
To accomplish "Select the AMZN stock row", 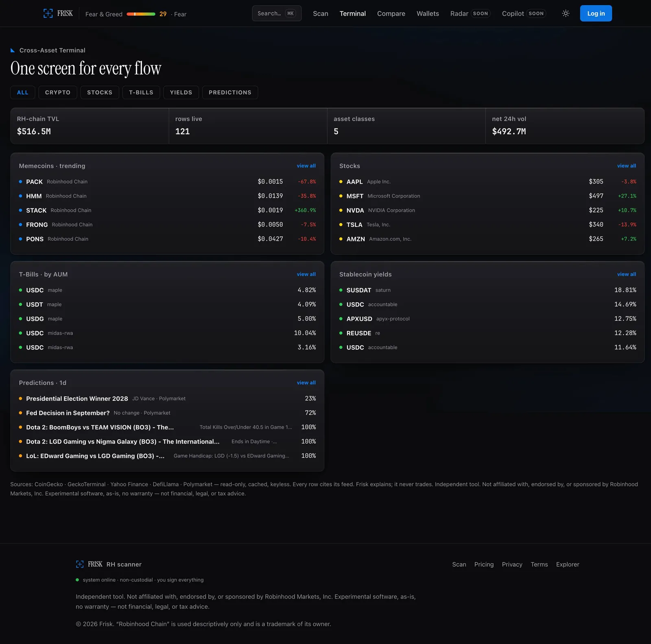I will point(487,239).
